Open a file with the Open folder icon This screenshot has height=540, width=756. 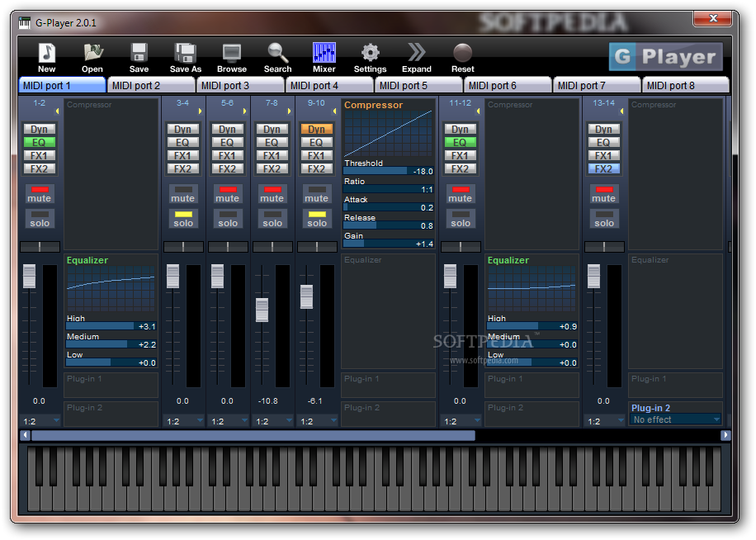coord(92,53)
